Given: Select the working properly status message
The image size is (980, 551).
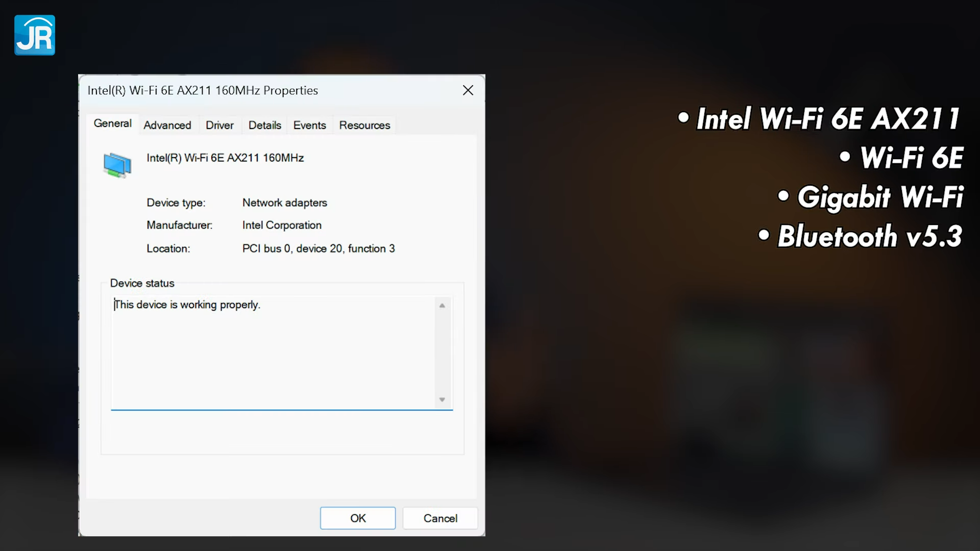Looking at the screenshot, I should tap(187, 305).
